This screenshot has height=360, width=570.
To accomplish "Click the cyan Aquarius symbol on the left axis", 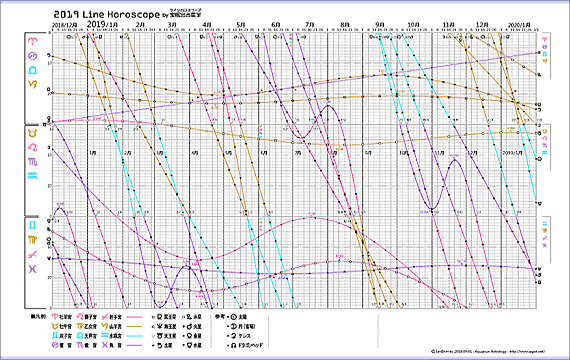I will pyautogui.click(x=33, y=175).
